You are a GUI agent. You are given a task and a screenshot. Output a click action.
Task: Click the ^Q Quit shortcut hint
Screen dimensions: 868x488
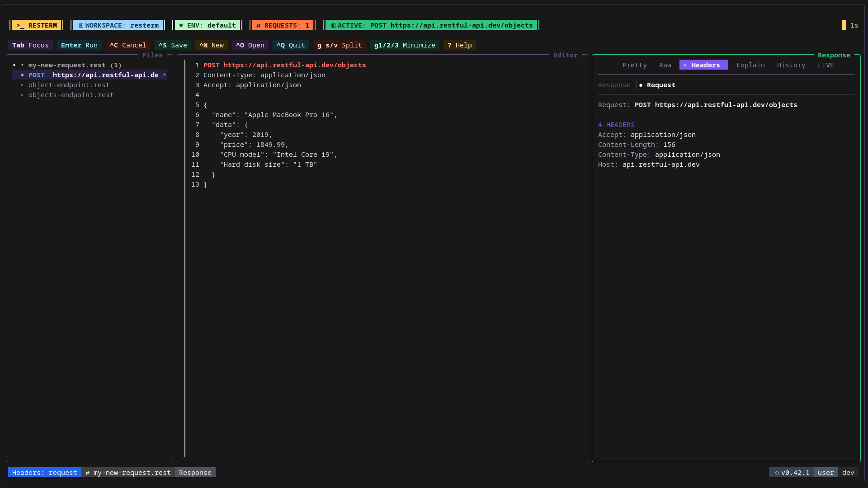coord(291,45)
